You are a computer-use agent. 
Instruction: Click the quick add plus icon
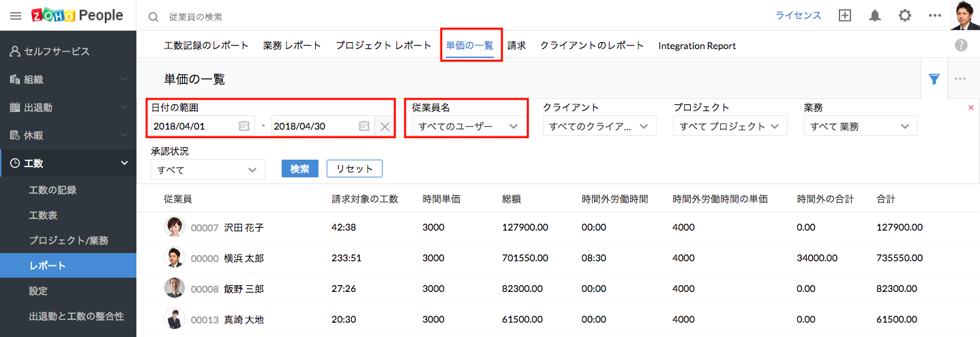845,16
